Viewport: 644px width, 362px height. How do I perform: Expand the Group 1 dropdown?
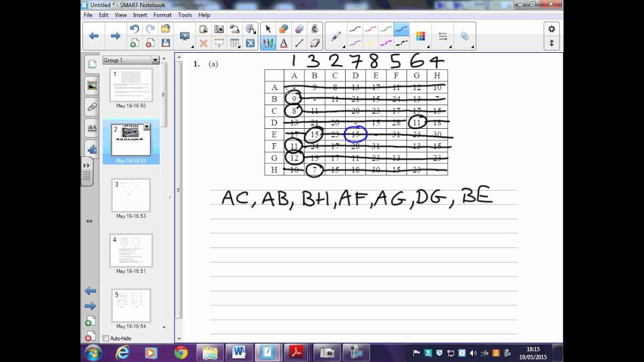(x=155, y=60)
